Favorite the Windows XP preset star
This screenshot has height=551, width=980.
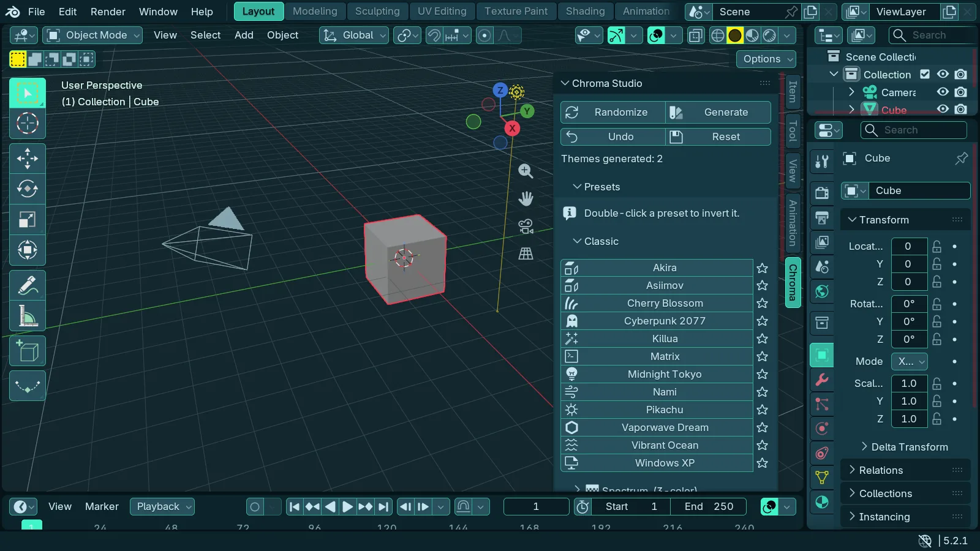(x=762, y=463)
